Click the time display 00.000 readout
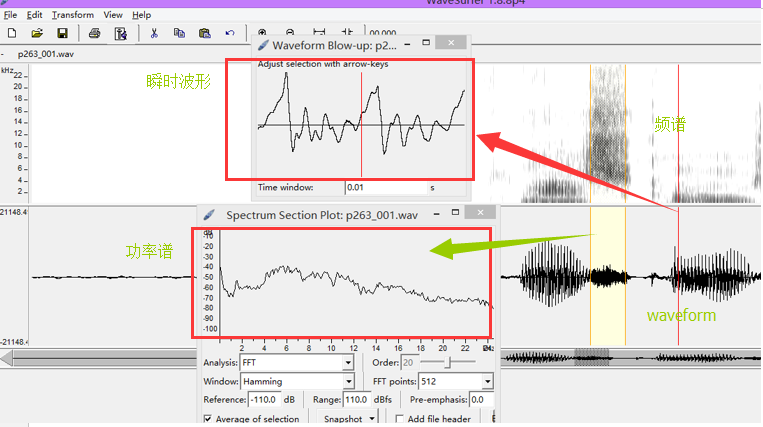763x427 pixels. click(382, 33)
